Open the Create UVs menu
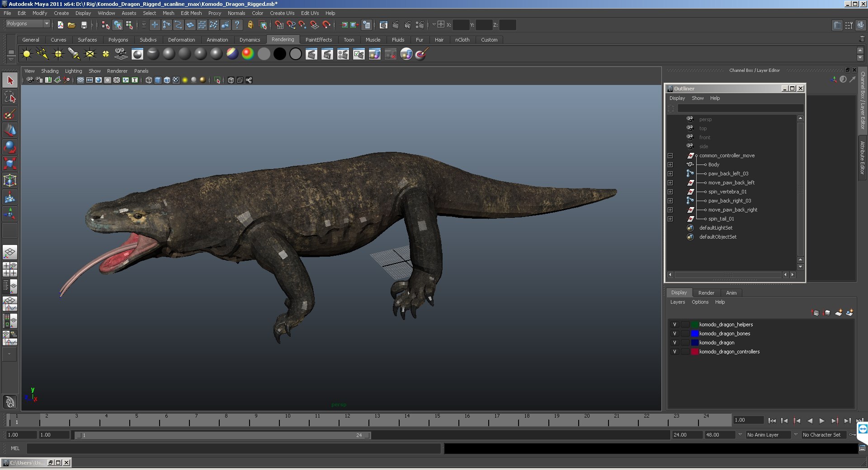 point(282,13)
